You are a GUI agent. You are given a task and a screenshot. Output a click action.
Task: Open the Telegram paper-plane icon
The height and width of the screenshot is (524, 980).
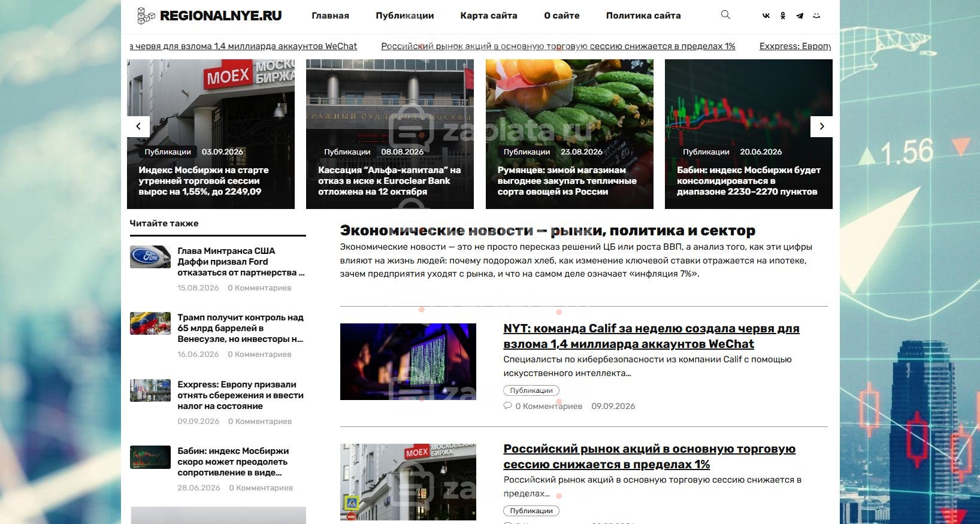click(x=799, y=16)
